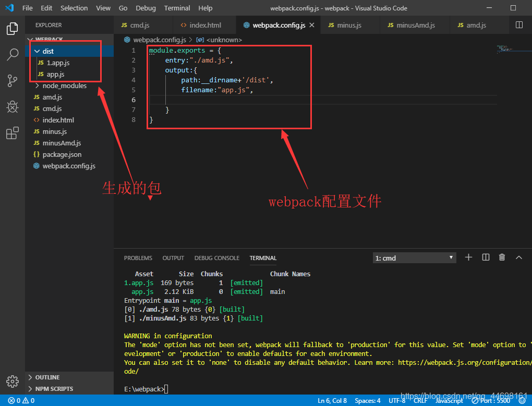Open index.html in the explorer tree

(x=58, y=120)
